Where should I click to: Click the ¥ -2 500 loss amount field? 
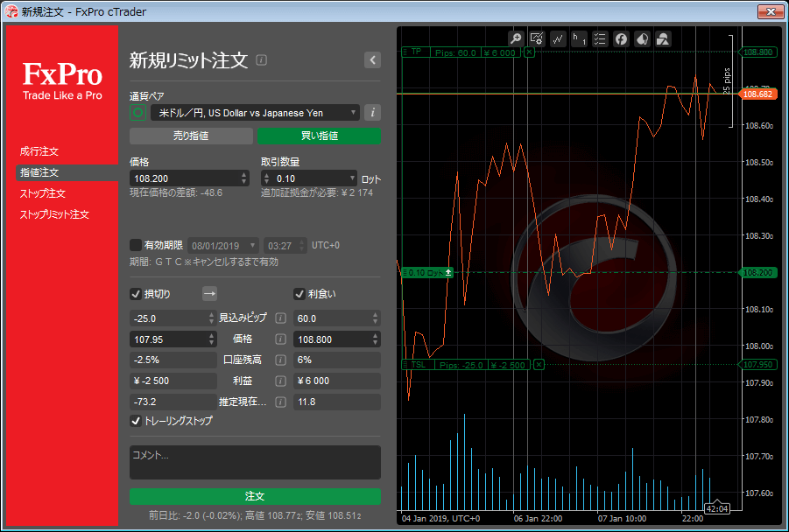(x=173, y=381)
